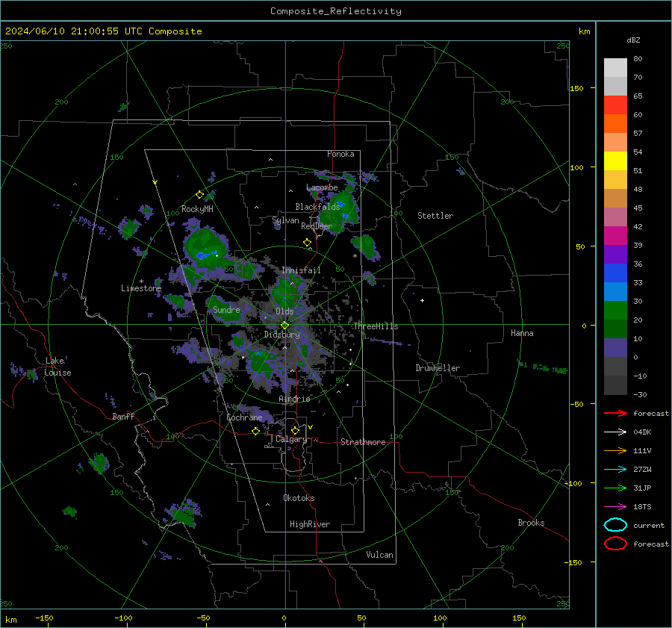Click the Ponoka city label
The width and height of the screenshot is (672, 628).
point(340,154)
